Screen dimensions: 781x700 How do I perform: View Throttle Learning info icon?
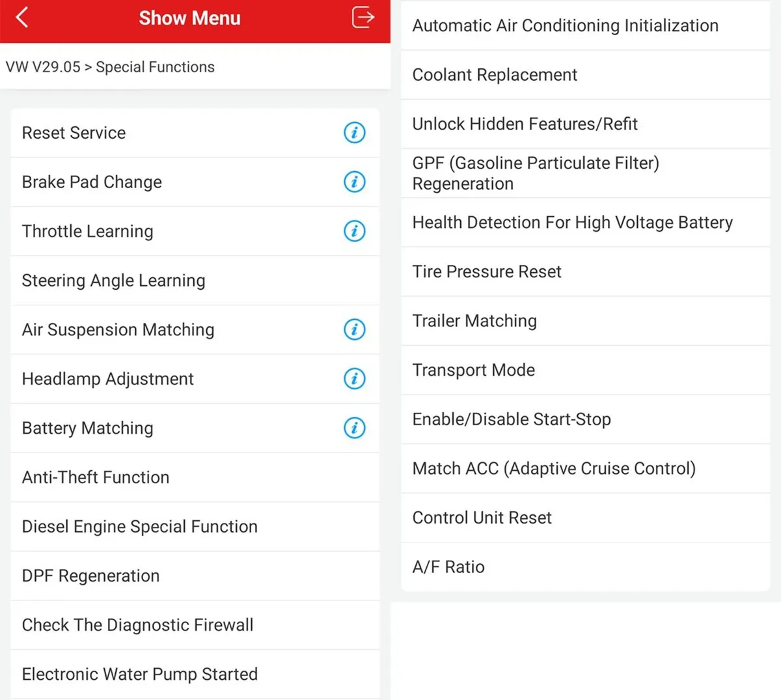click(354, 231)
